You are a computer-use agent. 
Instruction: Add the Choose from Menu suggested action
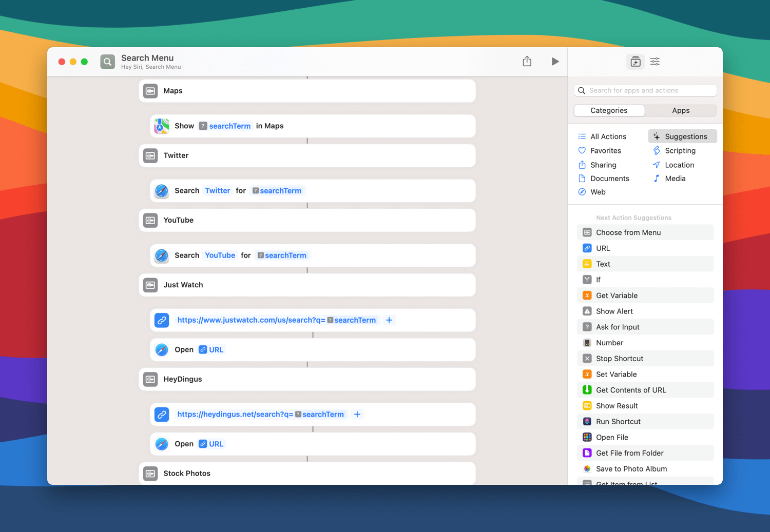pyautogui.click(x=628, y=232)
